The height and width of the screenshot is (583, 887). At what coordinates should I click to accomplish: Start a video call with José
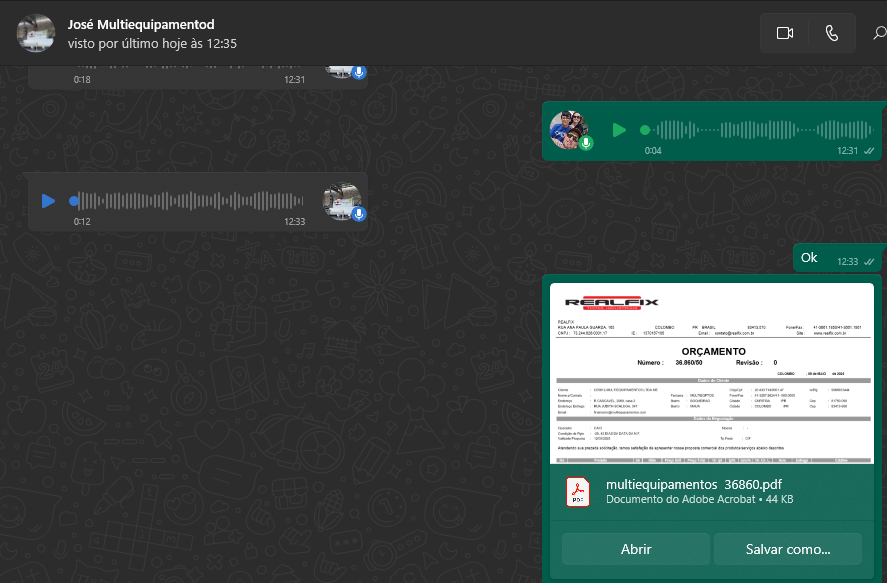click(x=785, y=33)
